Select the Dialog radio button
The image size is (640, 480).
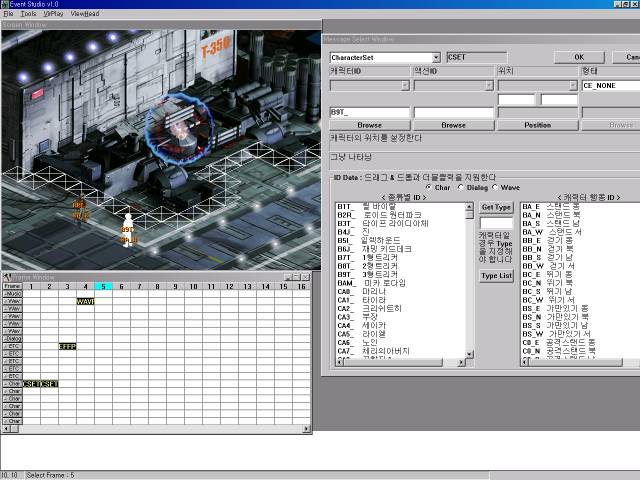[x=463, y=186]
